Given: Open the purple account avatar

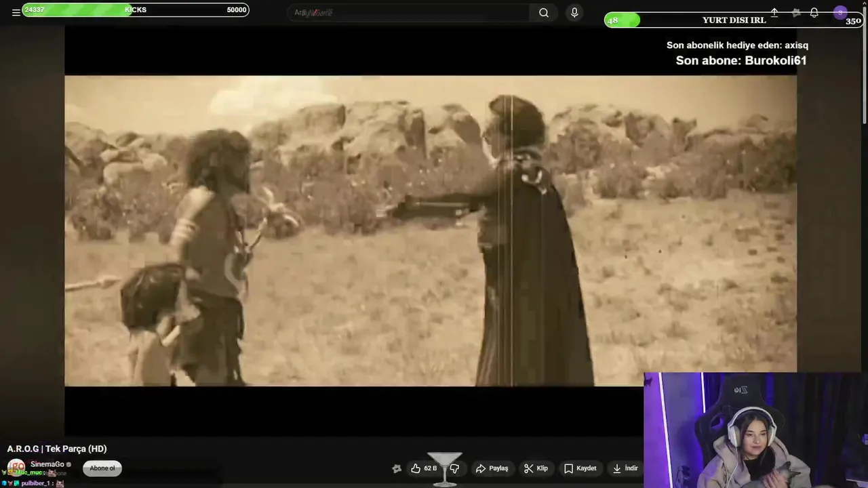Looking at the screenshot, I should pos(840,13).
